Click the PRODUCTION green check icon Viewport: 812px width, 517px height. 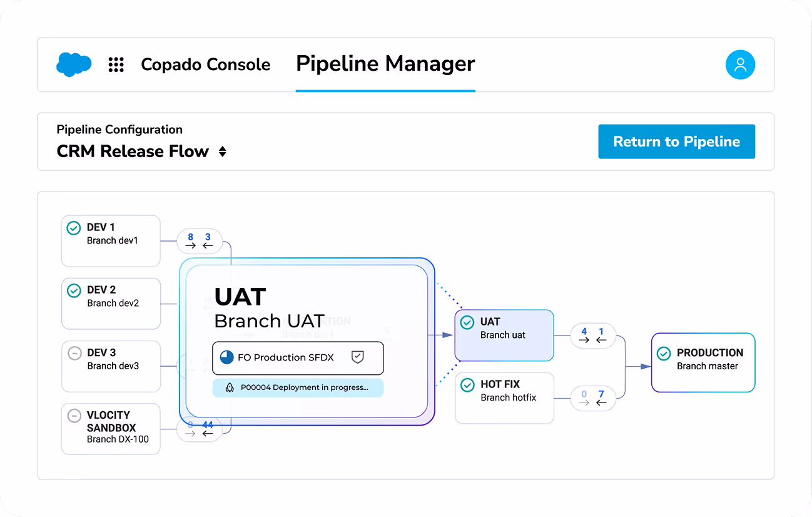tap(664, 354)
